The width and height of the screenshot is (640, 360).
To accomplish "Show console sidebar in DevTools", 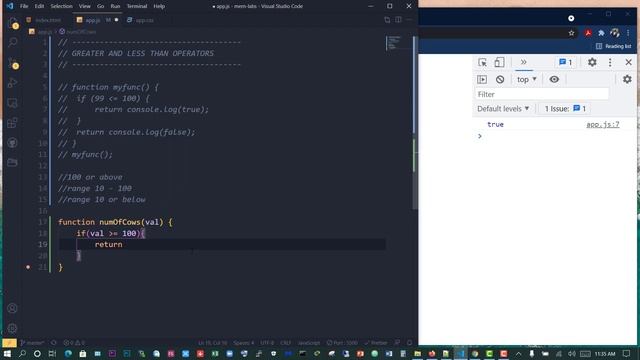I will pyautogui.click(x=482, y=80).
